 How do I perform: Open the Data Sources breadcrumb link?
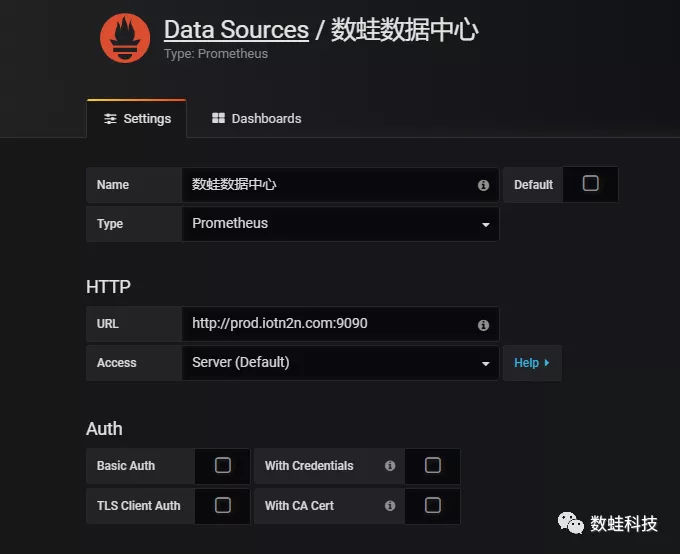[x=236, y=30]
